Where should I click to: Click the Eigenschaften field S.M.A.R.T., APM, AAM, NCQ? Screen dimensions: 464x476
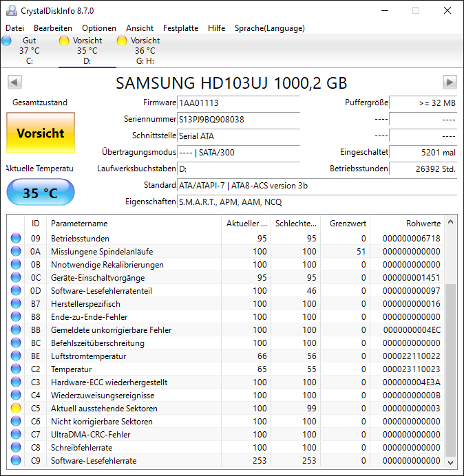[x=317, y=202]
